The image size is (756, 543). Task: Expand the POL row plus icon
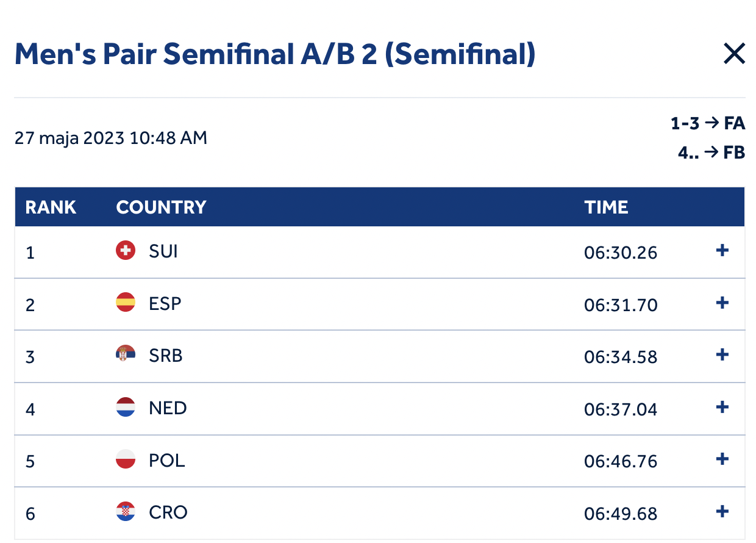point(722,459)
